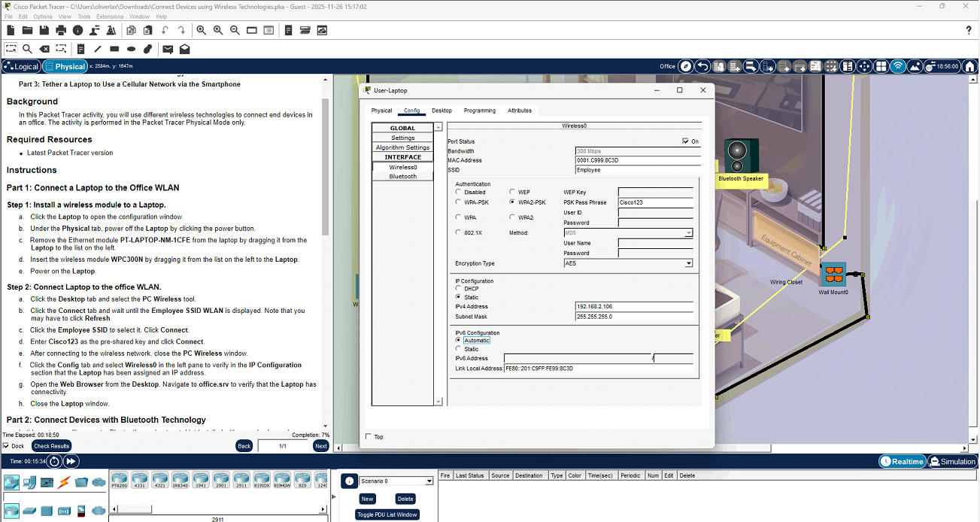Click the Zoom In toolbar icon
Image resolution: width=980 pixels, height=522 pixels.
[x=202, y=30]
